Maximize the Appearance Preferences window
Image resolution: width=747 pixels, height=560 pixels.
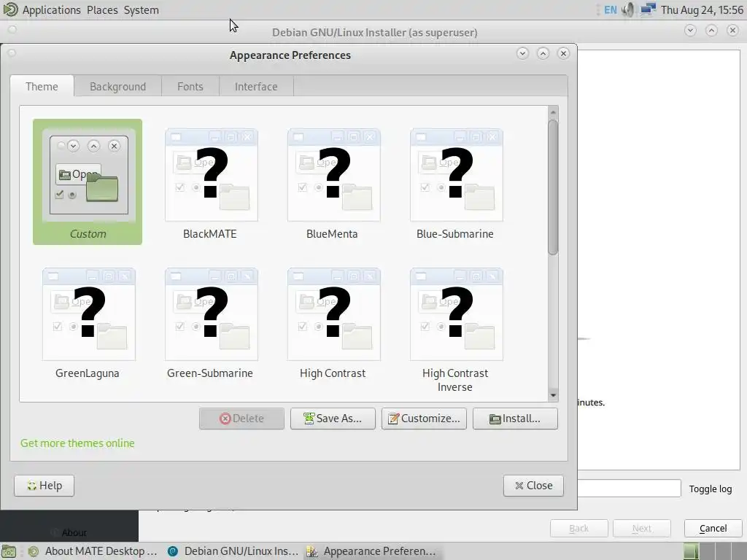[543, 53]
